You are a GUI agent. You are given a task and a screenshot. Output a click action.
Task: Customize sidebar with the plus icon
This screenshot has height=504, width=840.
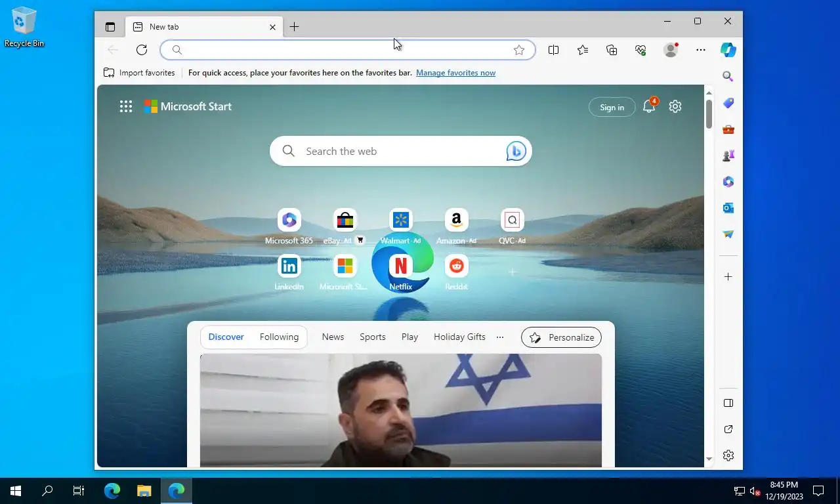click(x=728, y=277)
